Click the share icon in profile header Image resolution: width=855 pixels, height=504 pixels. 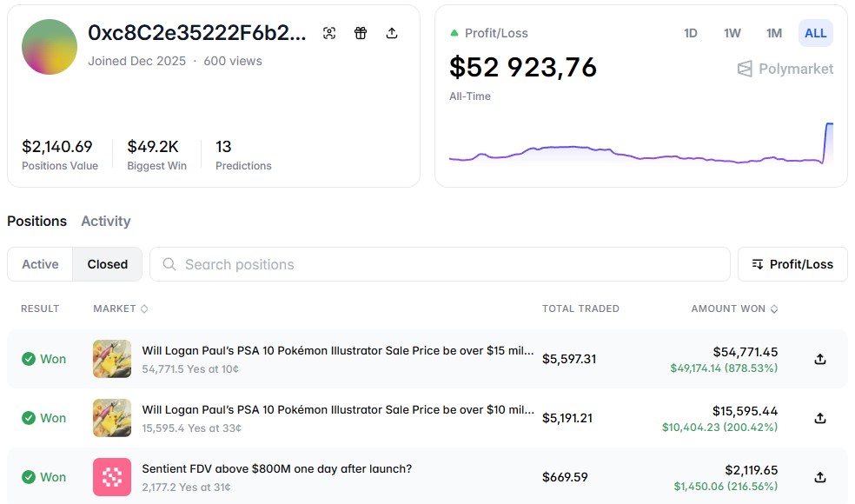pos(392,33)
